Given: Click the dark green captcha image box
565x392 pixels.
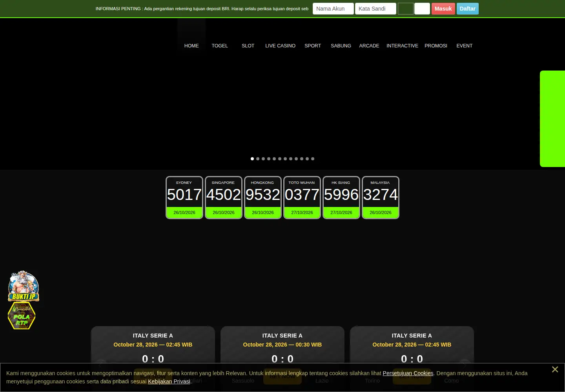Looking at the screenshot, I should pos(406,9).
